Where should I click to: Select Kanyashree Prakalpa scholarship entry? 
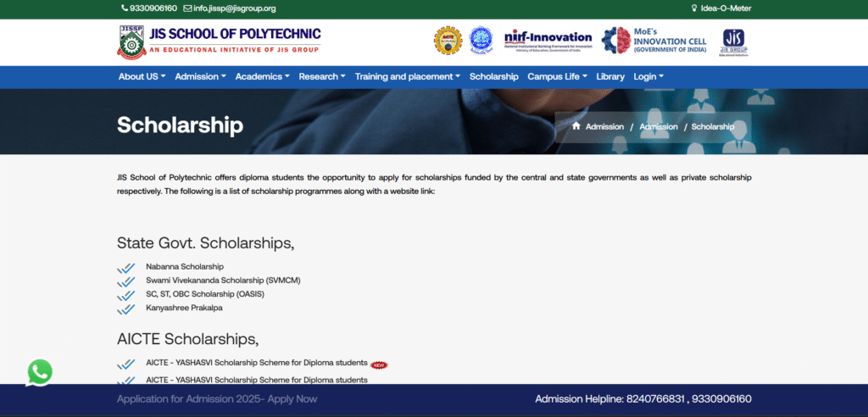click(x=184, y=308)
